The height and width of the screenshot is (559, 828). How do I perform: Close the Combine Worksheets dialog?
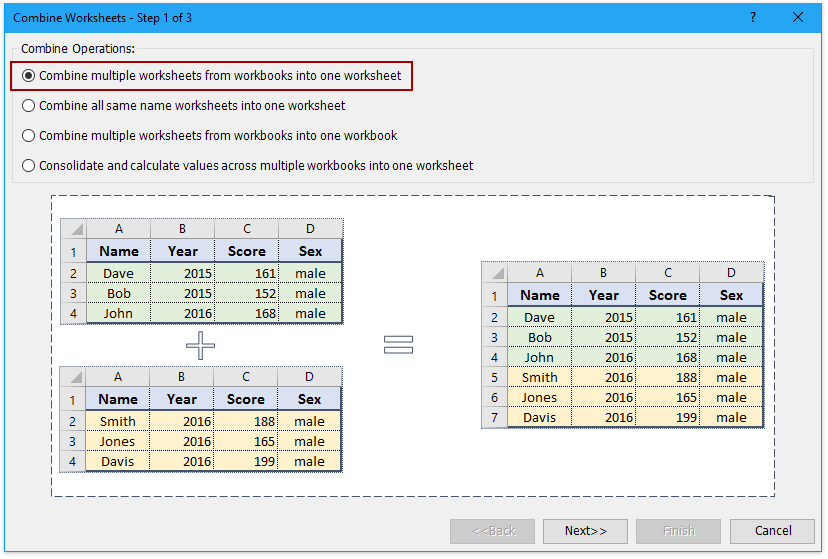pyautogui.click(x=798, y=17)
